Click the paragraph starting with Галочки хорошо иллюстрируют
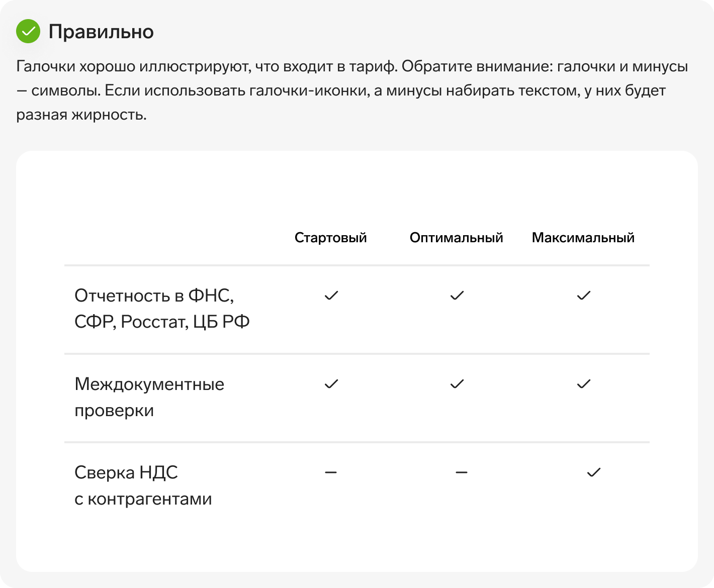 [352, 90]
